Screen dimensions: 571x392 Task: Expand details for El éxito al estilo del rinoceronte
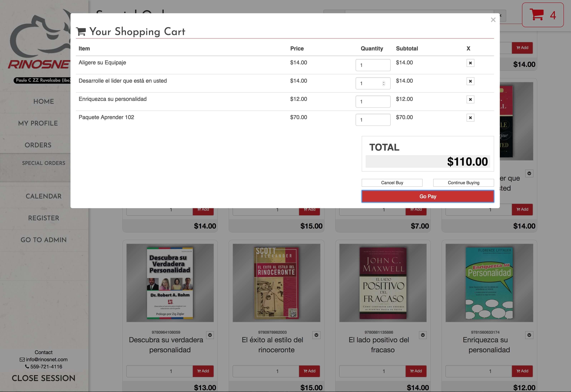click(316, 335)
